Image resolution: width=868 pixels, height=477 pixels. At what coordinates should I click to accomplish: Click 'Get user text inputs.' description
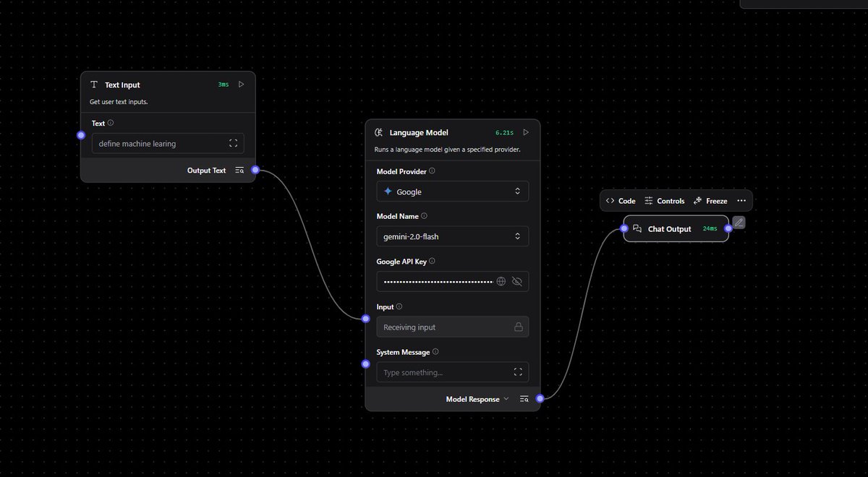click(119, 102)
